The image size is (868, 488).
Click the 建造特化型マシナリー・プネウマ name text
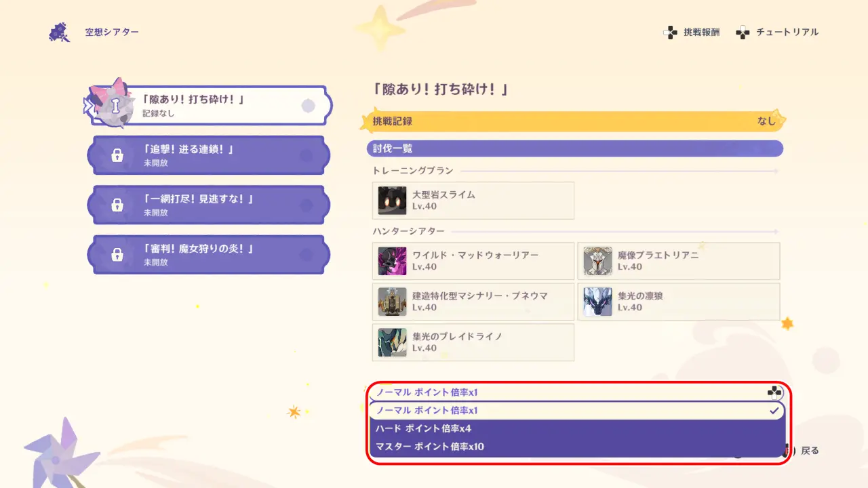pyautogui.click(x=480, y=296)
